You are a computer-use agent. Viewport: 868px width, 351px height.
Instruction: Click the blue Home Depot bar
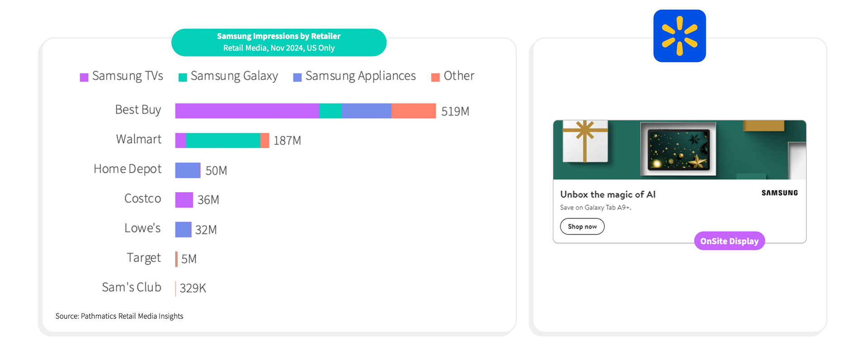[188, 170]
